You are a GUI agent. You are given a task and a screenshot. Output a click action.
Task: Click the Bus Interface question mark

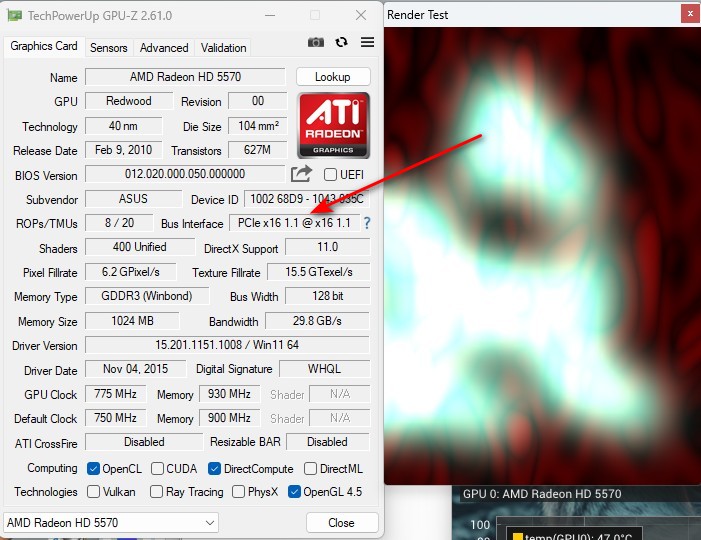click(367, 223)
